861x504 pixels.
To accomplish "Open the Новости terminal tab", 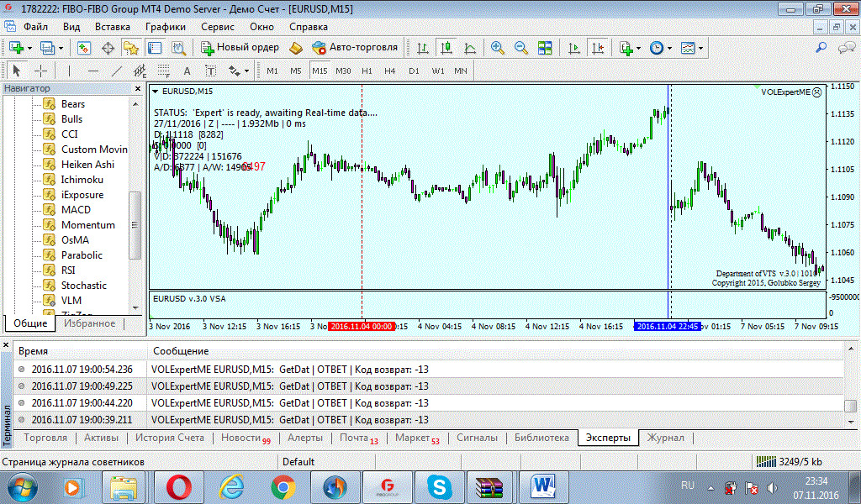I will (x=246, y=438).
